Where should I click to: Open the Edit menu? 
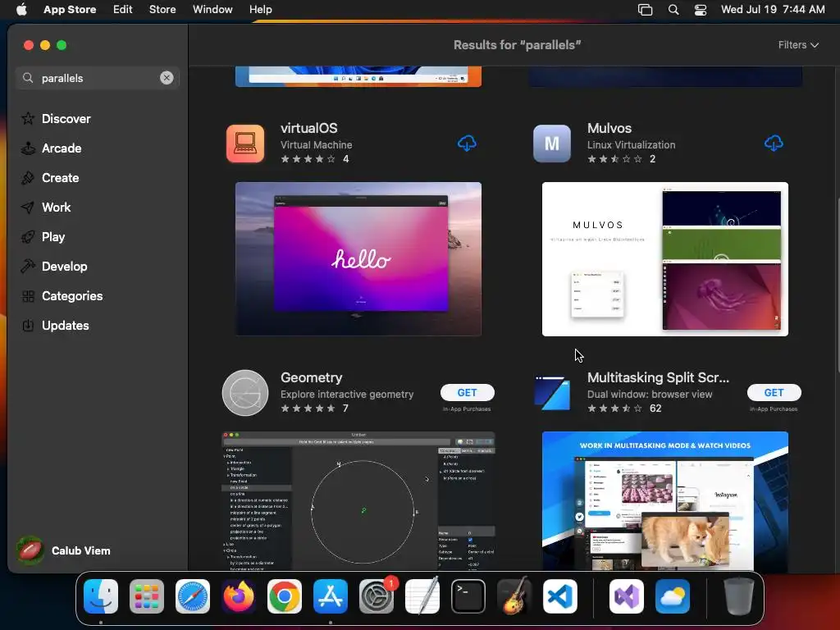(x=123, y=9)
